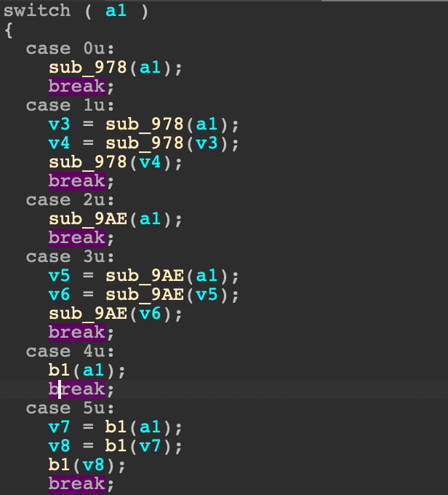The width and height of the screenshot is (448, 495).
Task: Click sub_9AE call under case 2u
Action: click(x=88, y=219)
